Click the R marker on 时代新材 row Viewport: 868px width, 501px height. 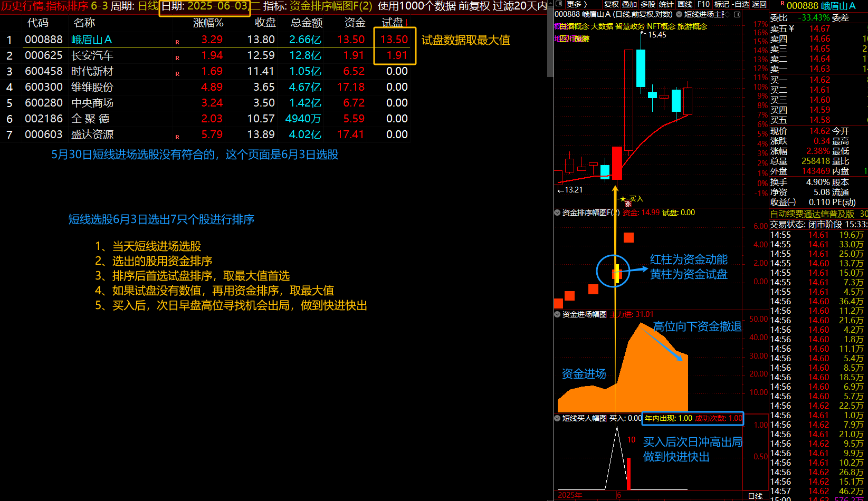click(x=177, y=74)
